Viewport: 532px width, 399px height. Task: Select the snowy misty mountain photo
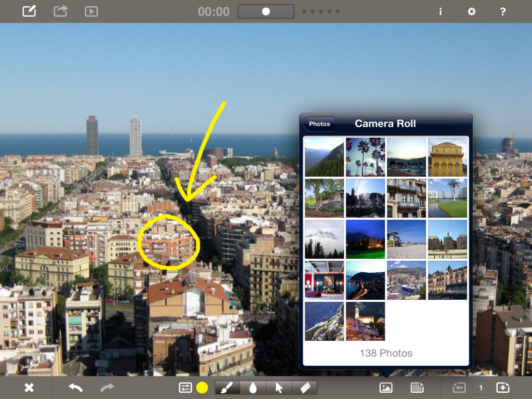point(324,239)
